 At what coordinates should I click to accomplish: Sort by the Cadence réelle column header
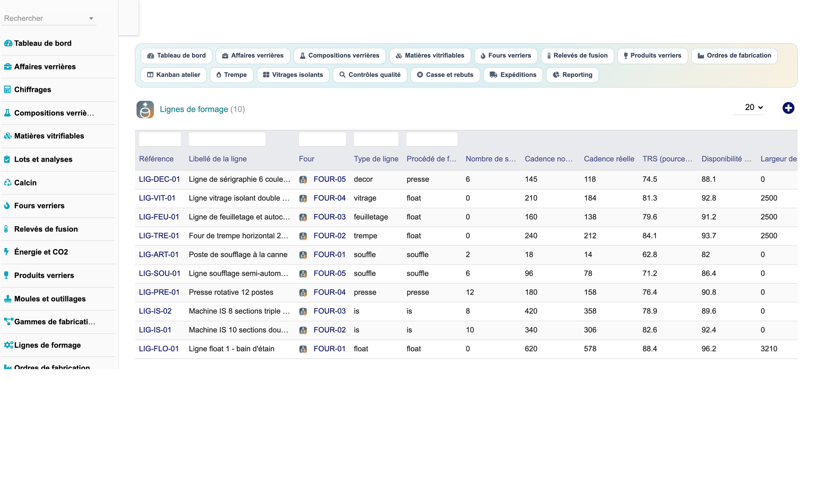pyautogui.click(x=609, y=159)
